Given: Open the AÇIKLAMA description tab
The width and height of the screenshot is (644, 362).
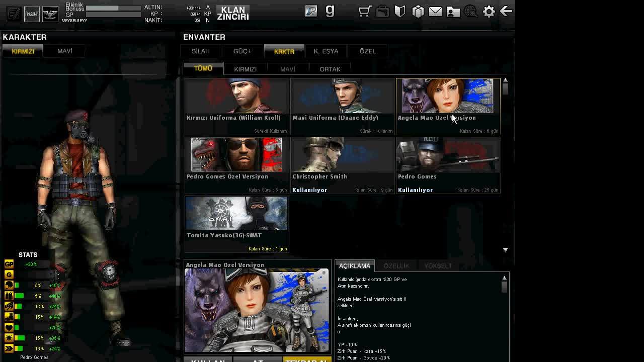Looking at the screenshot, I should pos(354,265).
